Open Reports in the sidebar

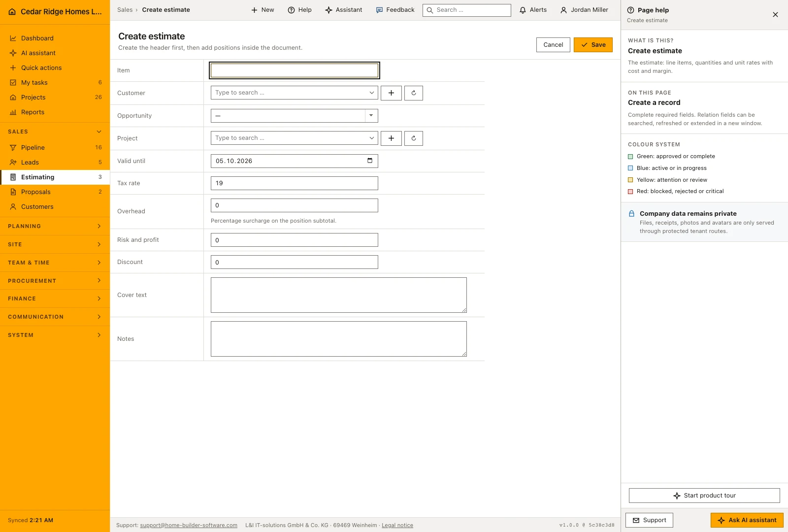coord(55,112)
